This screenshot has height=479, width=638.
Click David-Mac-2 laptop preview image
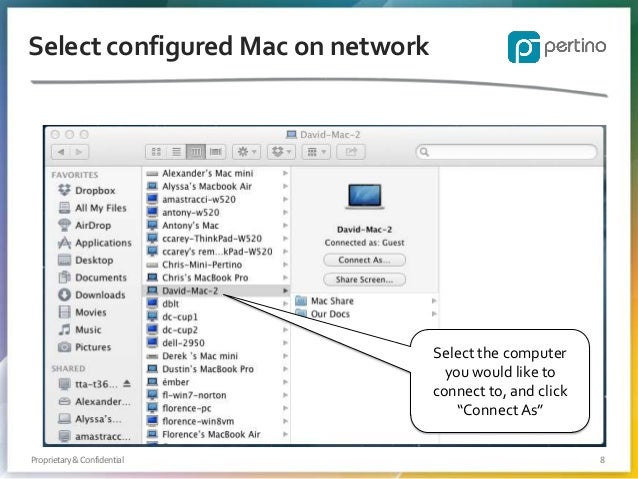click(365, 197)
